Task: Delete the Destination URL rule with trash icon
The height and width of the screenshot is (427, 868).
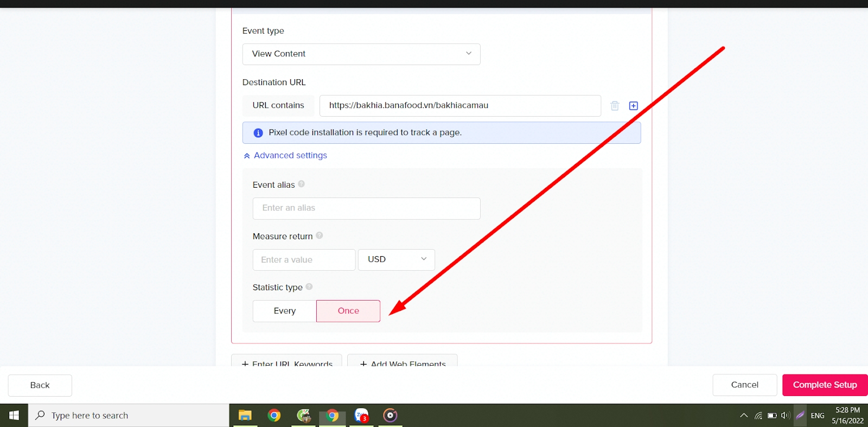Action: point(615,106)
